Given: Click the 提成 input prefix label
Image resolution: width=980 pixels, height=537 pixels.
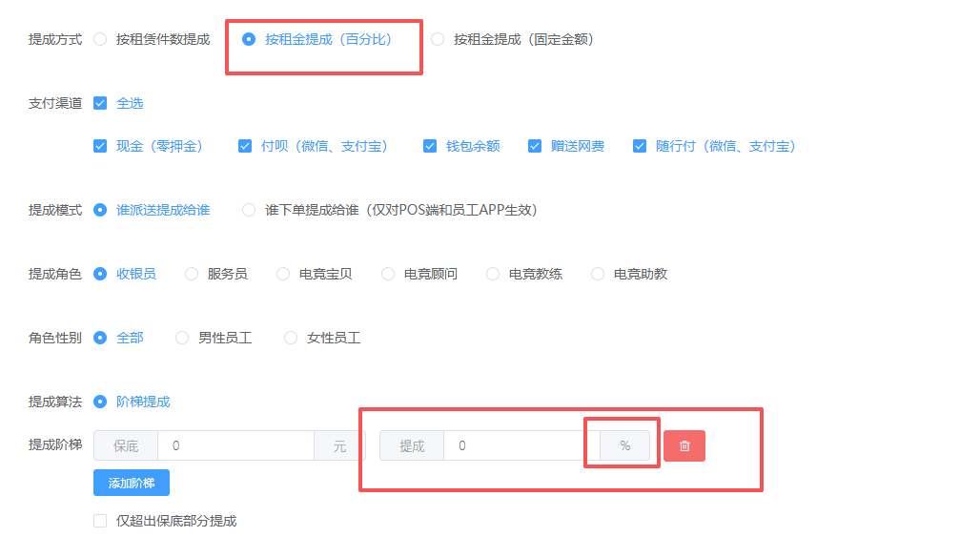Looking at the screenshot, I should click(x=412, y=445).
